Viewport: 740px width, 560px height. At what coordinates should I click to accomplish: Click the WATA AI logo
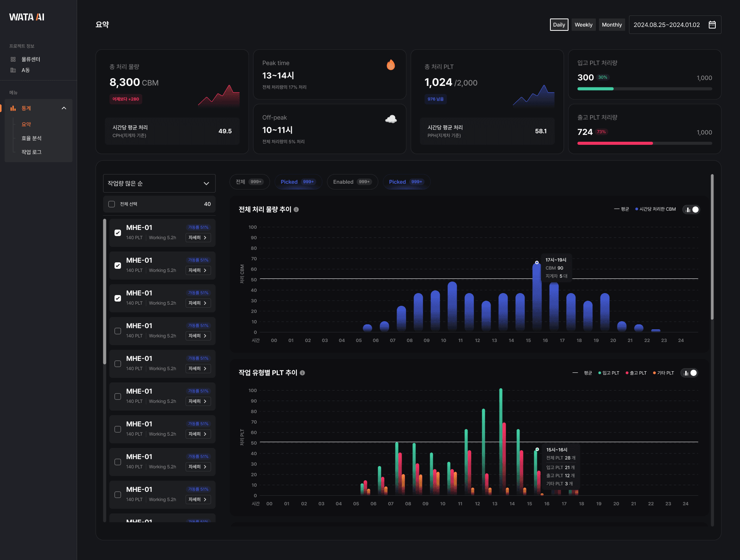point(27,17)
